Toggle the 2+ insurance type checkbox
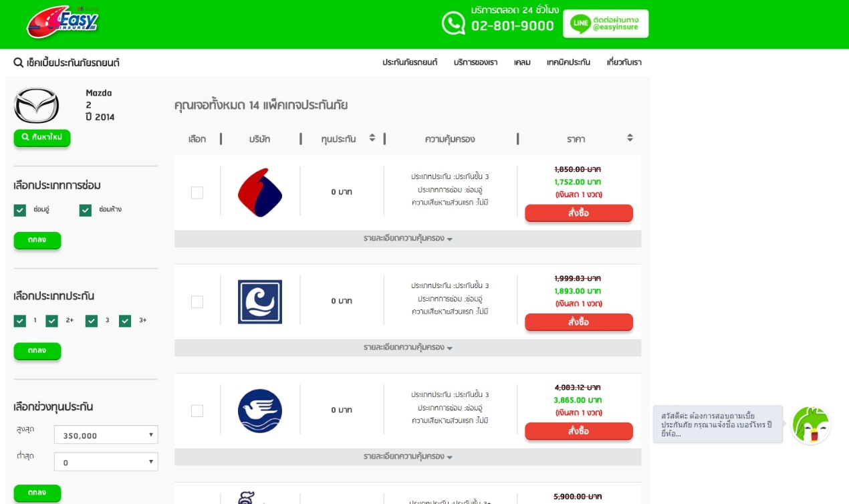This screenshot has height=504, width=849. click(51, 321)
